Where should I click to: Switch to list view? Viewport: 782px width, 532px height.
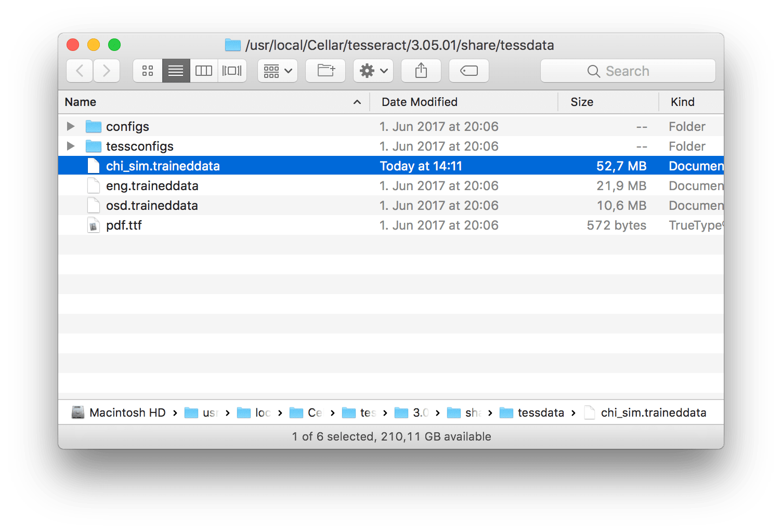point(176,71)
